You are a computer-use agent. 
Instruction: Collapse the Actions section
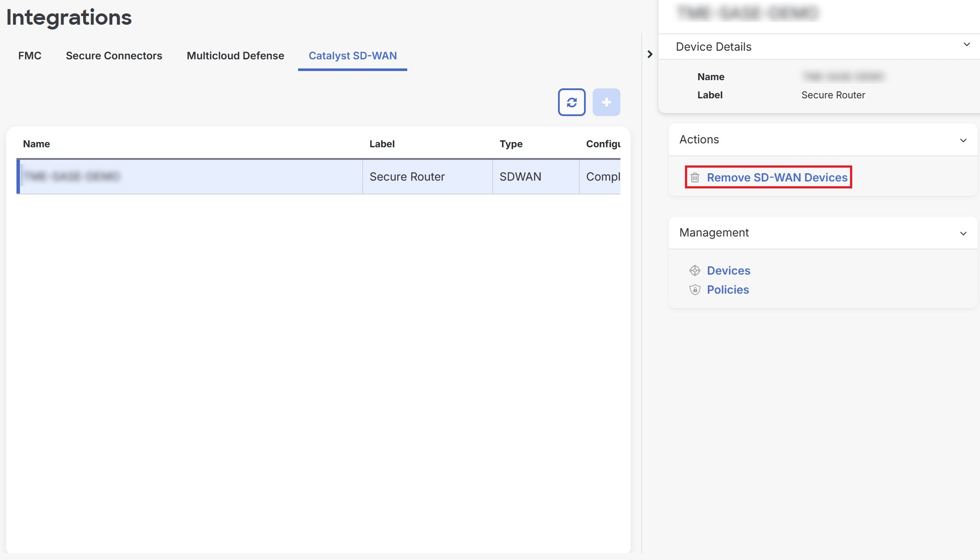963,140
